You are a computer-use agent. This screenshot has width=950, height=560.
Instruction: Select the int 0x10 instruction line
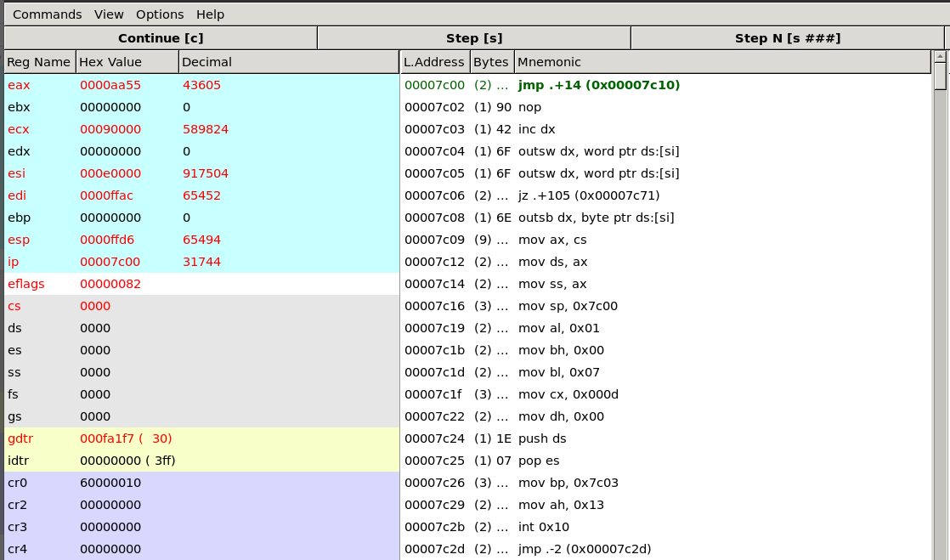pyautogui.click(x=666, y=527)
